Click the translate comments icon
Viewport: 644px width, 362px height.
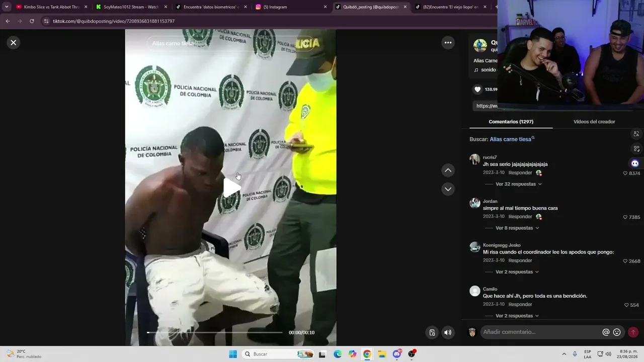636,134
